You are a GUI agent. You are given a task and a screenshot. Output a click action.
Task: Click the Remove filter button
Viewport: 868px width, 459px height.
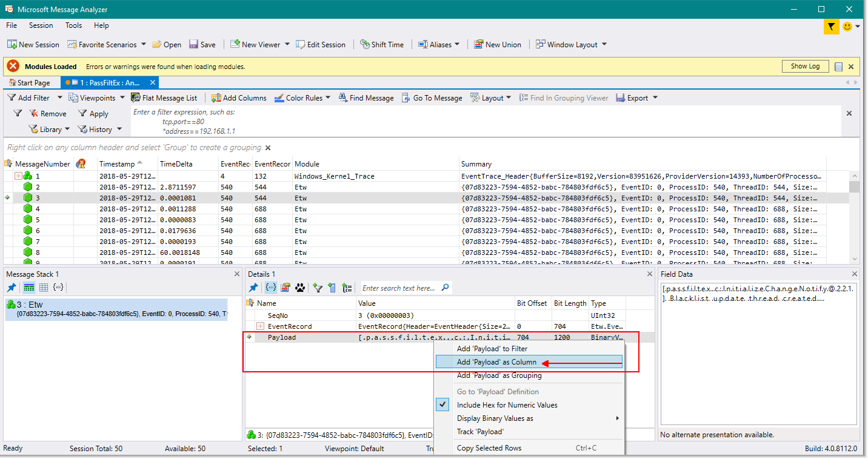coord(48,113)
